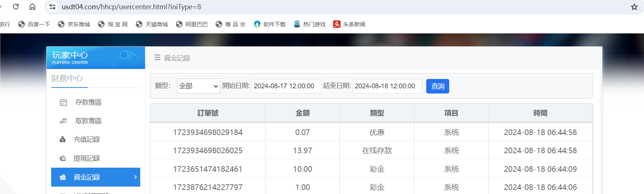Open the 头条新闻 bookmark
644x194 pixels.
click(x=349, y=24)
